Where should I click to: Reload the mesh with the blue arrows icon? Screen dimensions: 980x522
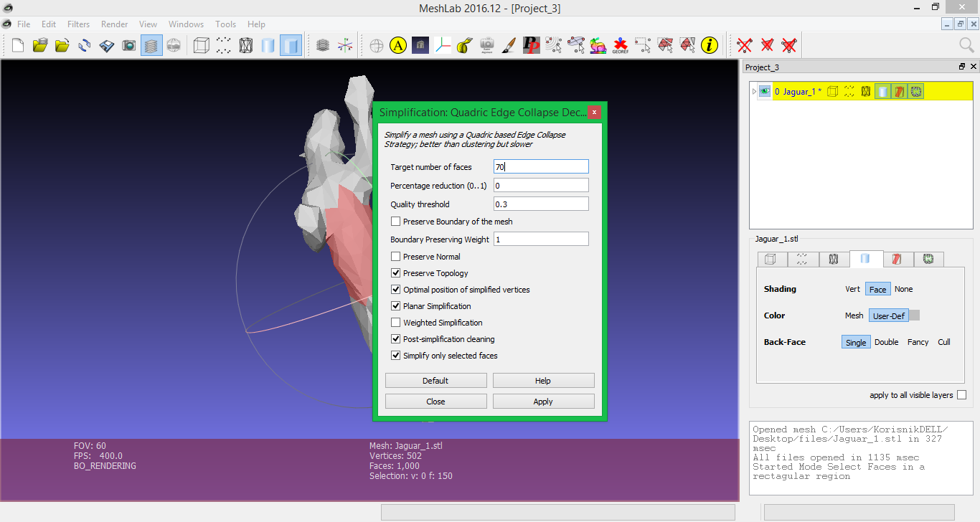click(x=85, y=46)
